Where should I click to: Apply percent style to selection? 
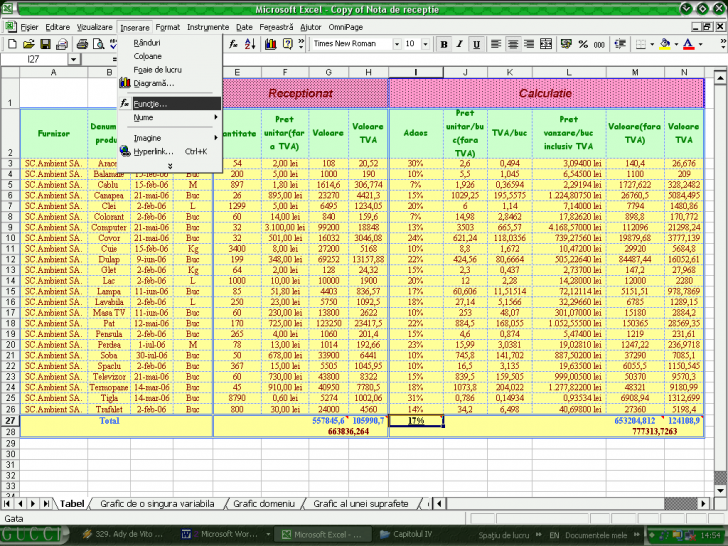coord(583,44)
